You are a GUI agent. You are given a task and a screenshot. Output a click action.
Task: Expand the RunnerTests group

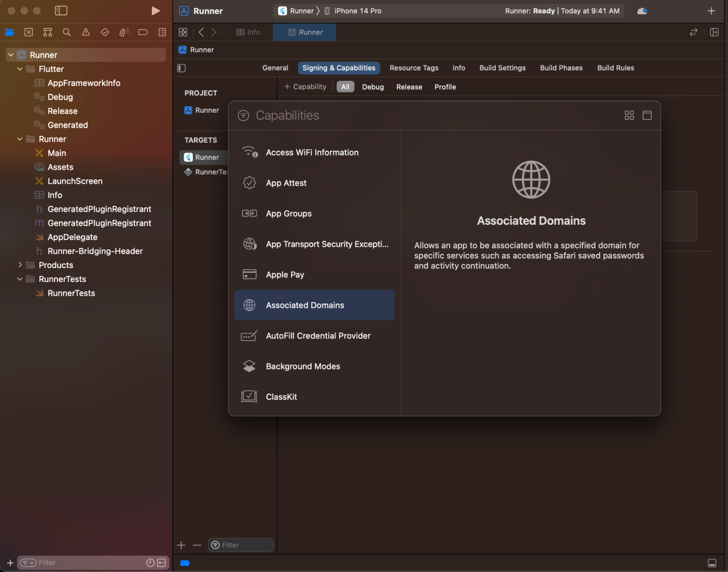tap(20, 278)
